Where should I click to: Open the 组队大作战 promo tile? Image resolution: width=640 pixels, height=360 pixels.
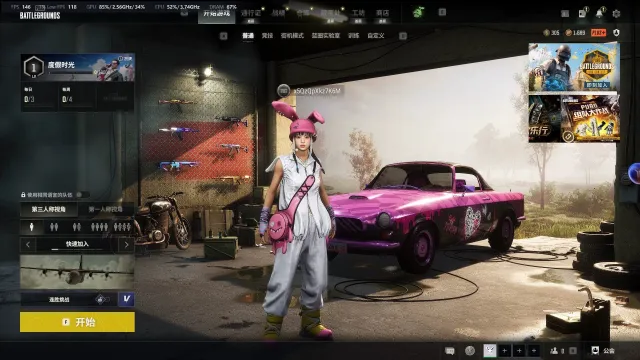click(x=590, y=119)
